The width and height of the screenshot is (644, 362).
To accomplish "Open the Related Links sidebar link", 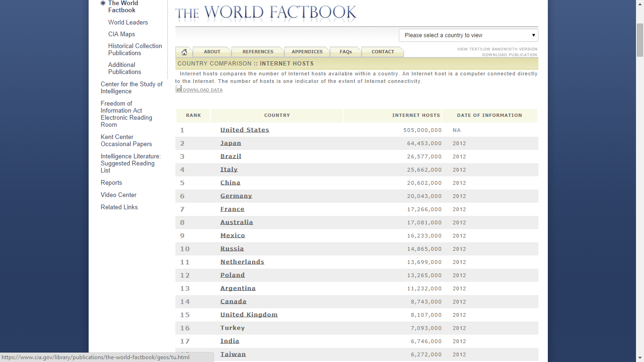I will 119,207.
